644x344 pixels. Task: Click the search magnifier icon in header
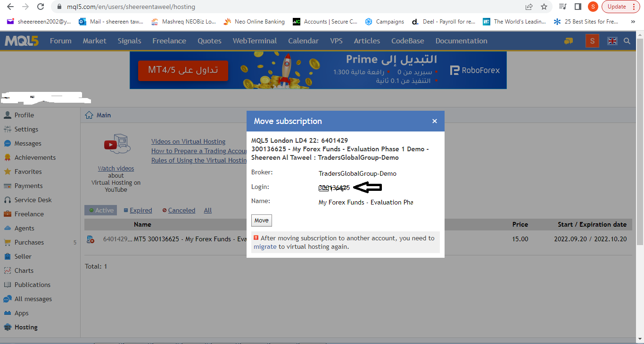pos(627,41)
